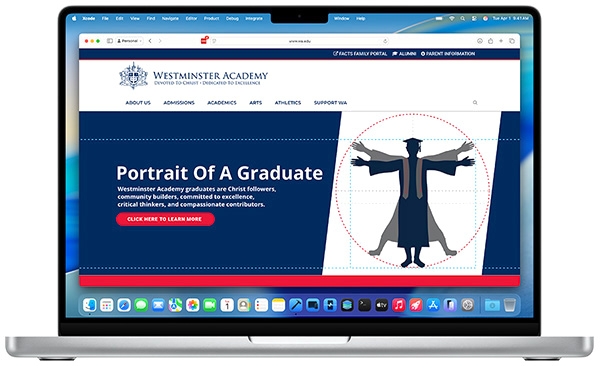Open FaceTime from the Dock
The height and width of the screenshot is (366, 600).
[x=210, y=305]
